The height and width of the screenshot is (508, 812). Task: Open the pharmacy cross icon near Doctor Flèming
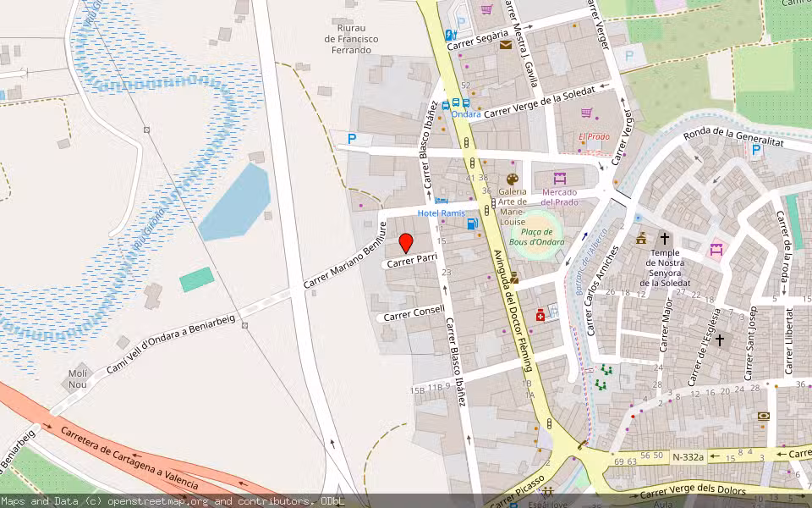click(x=540, y=314)
